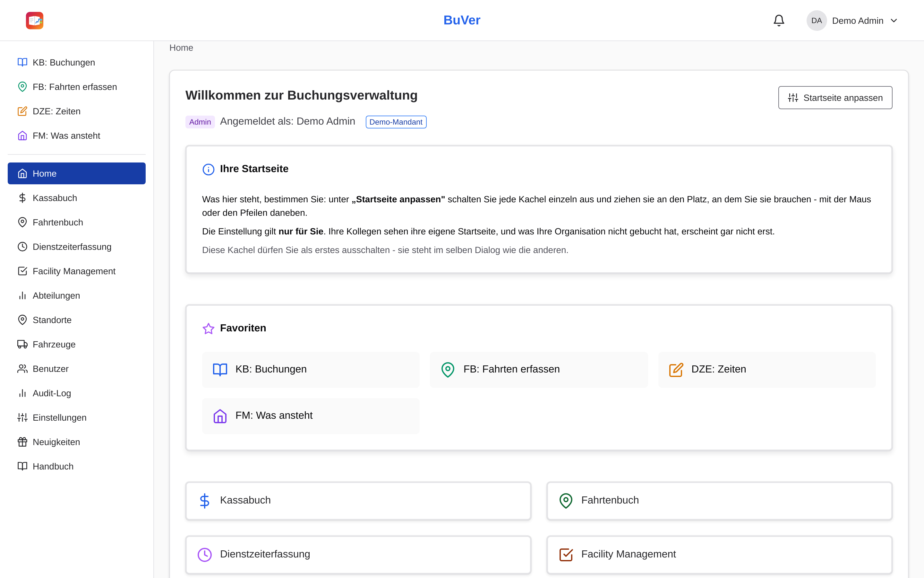
Task: Open the KB: Buchungen favorite tile
Action: point(311,370)
